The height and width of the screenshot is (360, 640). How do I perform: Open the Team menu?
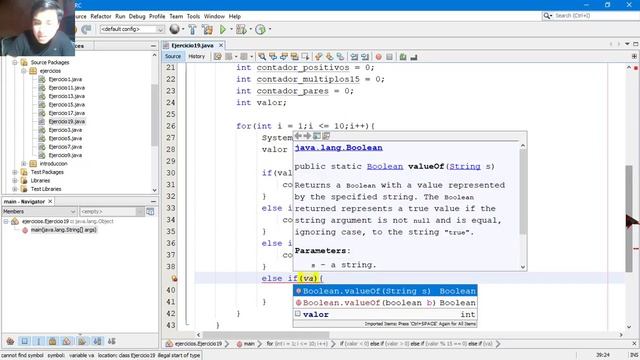pos(176,16)
